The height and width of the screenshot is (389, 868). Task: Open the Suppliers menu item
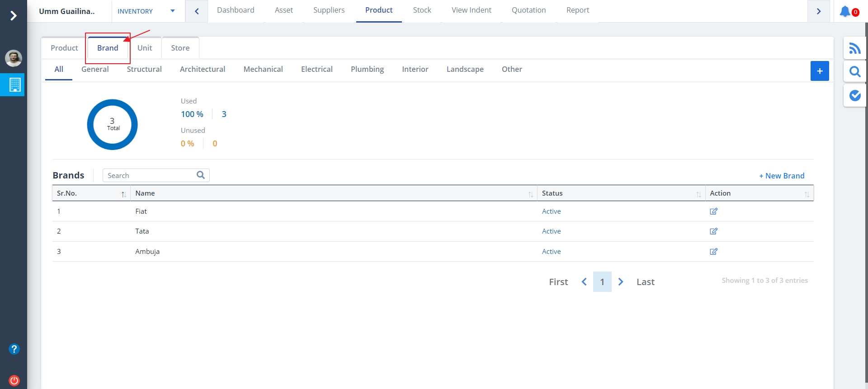click(329, 10)
